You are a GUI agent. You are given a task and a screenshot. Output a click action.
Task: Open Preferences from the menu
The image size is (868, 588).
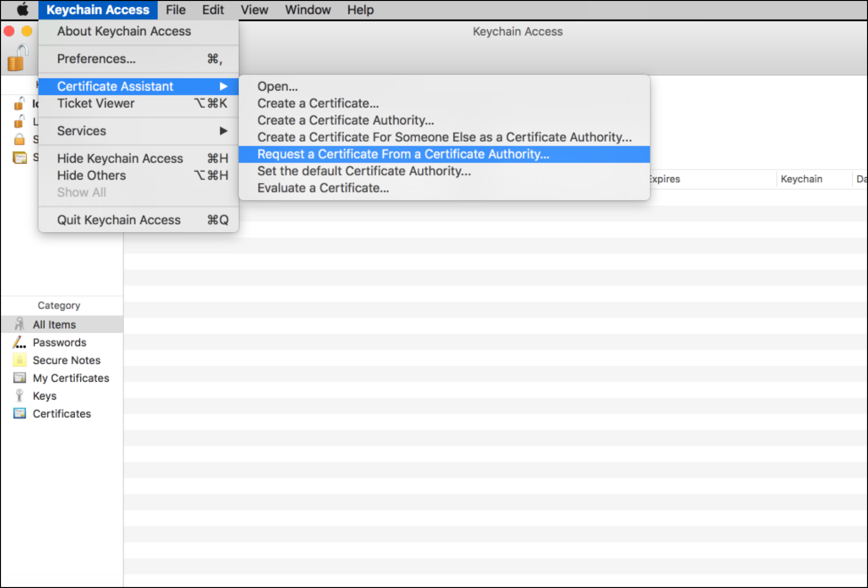[139, 59]
